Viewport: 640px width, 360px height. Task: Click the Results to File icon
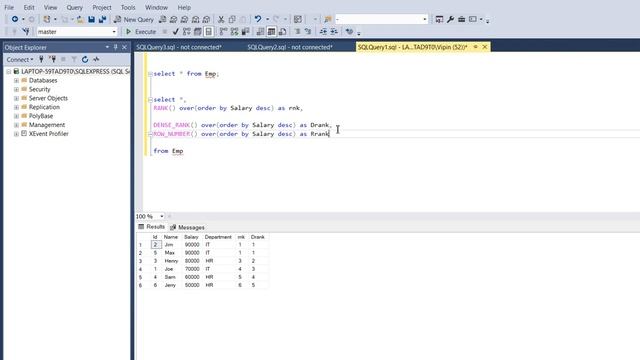[282, 31]
